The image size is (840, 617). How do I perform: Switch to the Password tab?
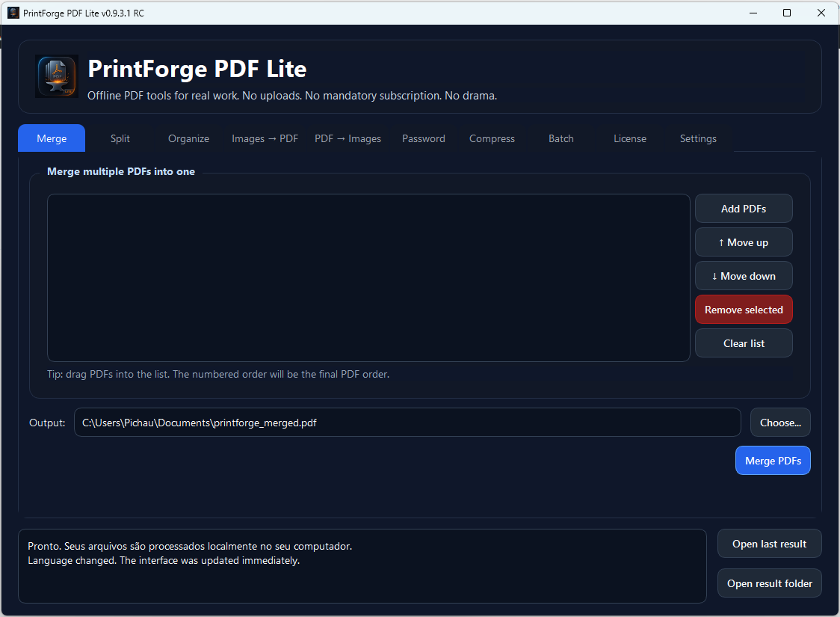[x=424, y=138]
